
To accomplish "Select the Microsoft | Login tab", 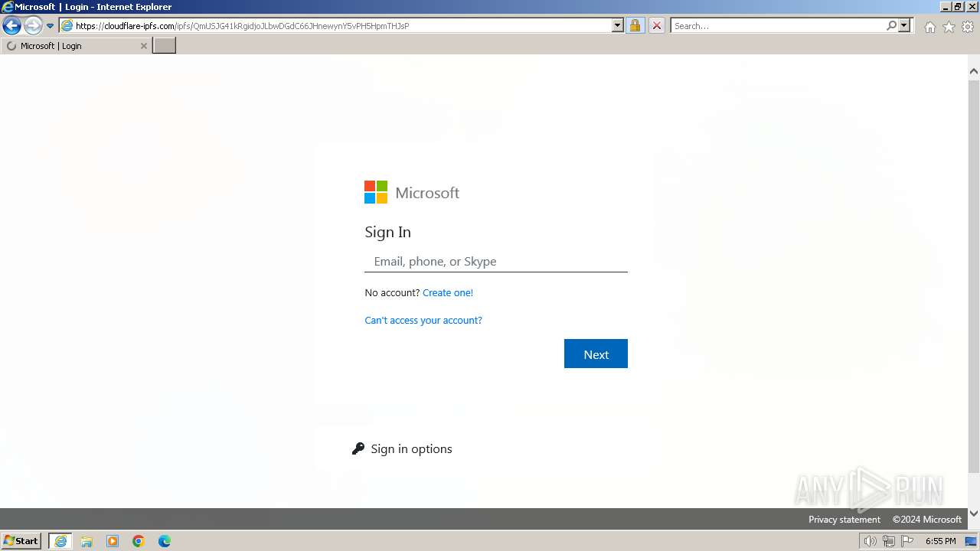I will [x=75, y=46].
